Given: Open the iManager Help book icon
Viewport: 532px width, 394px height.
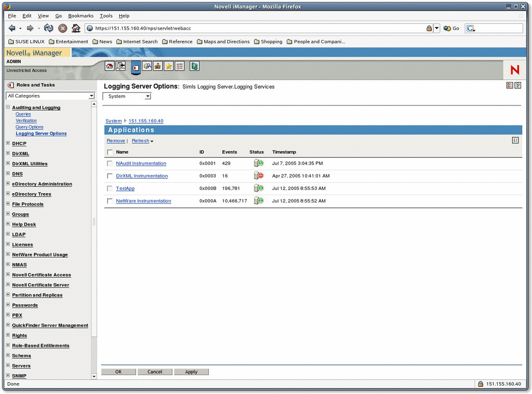Looking at the screenshot, I should click(x=194, y=66).
